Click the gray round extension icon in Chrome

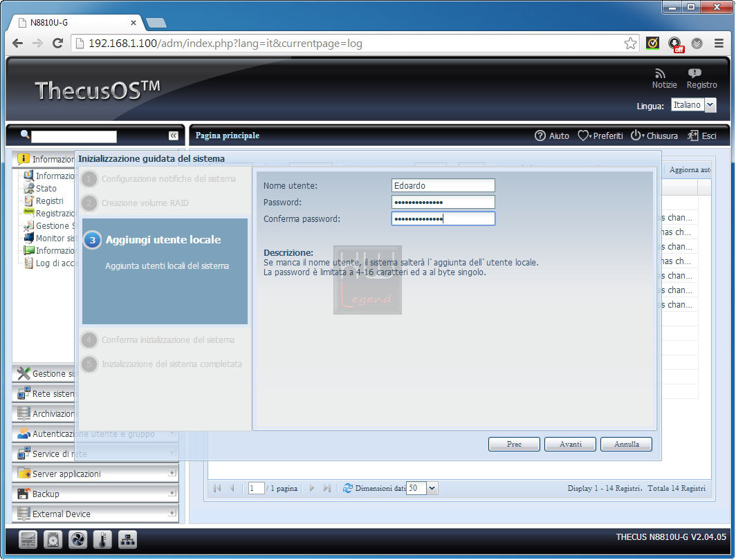[697, 43]
